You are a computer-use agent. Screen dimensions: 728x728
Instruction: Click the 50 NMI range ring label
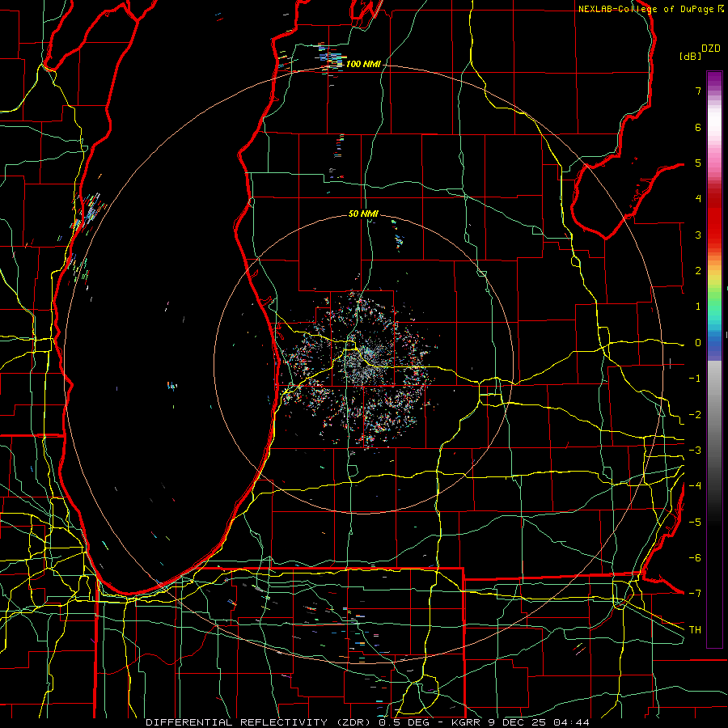pos(363,214)
